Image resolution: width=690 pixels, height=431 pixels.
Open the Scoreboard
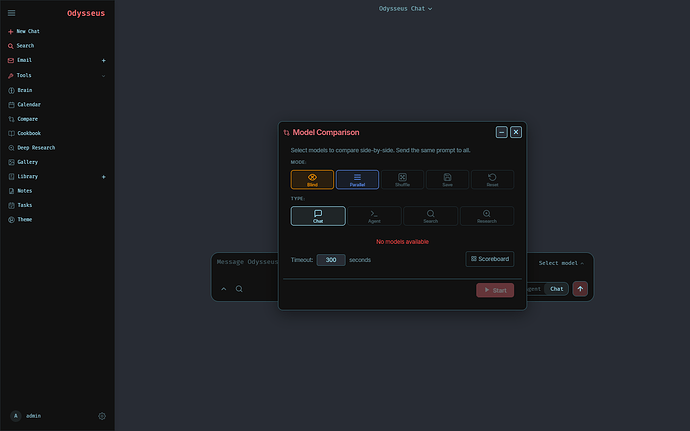[x=490, y=259]
